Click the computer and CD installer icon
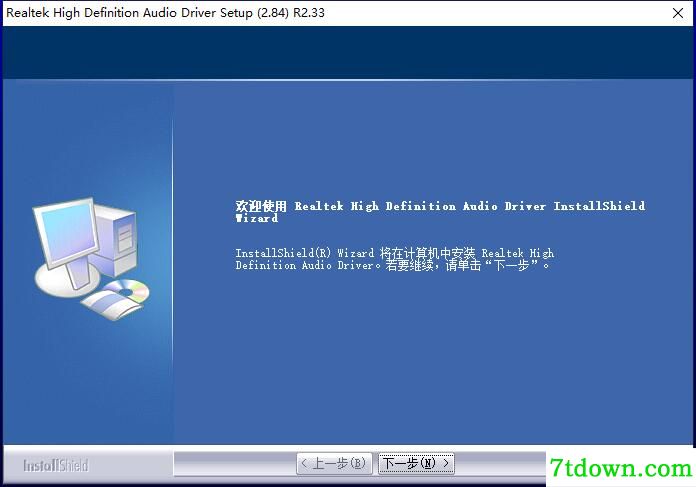The image size is (696, 487). [91, 259]
